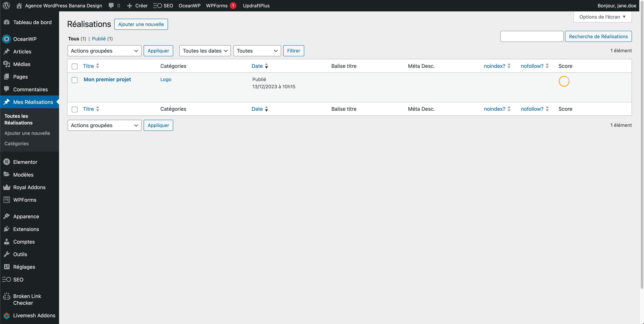Expand the Toutes les dates filter dropdown
The height and width of the screenshot is (324, 644).
(x=204, y=50)
